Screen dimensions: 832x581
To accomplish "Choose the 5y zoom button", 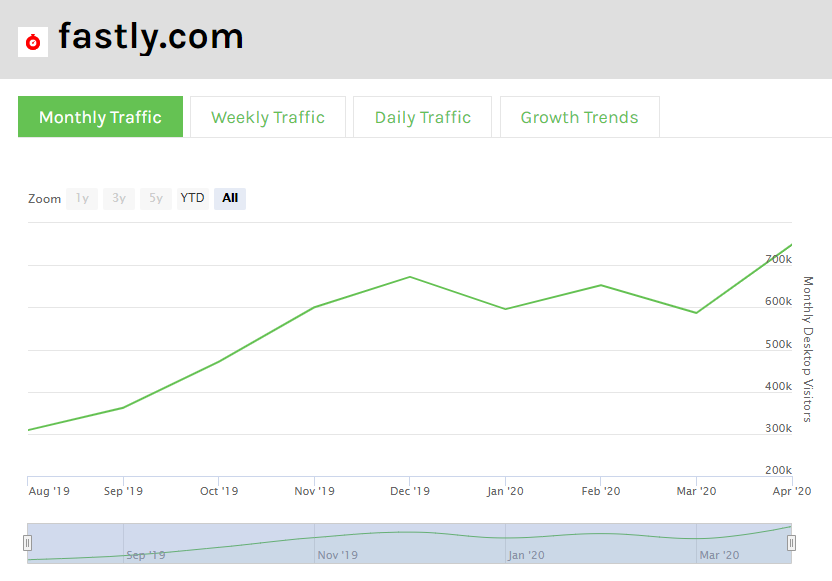I will pyautogui.click(x=155, y=198).
